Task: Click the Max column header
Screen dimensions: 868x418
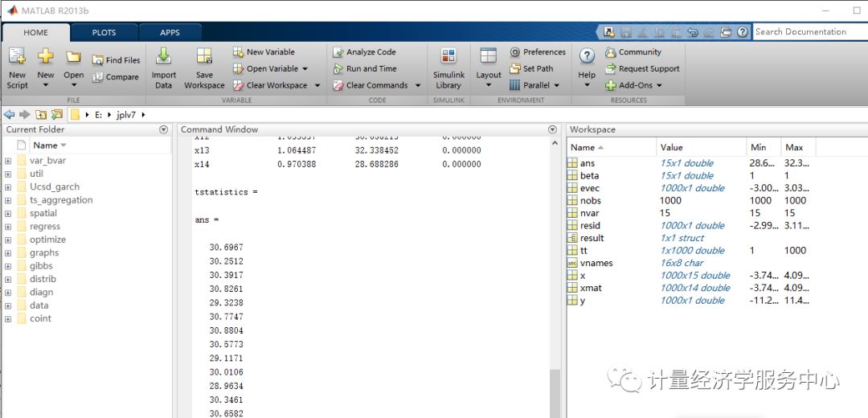Action: 798,147
